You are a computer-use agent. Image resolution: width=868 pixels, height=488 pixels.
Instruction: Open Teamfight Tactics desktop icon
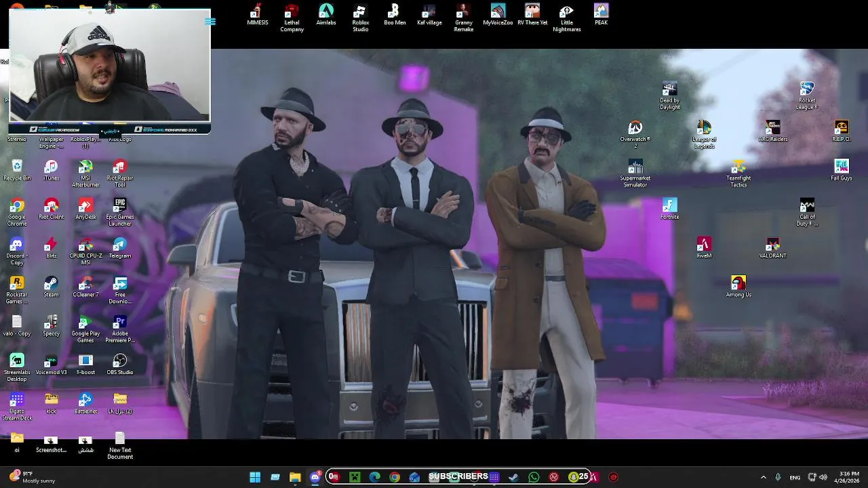coord(738,174)
